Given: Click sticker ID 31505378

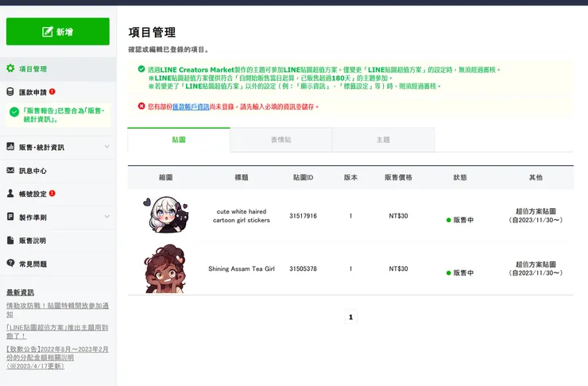Looking at the screenshot, I should pyautogui.click(x=303, y=268).
